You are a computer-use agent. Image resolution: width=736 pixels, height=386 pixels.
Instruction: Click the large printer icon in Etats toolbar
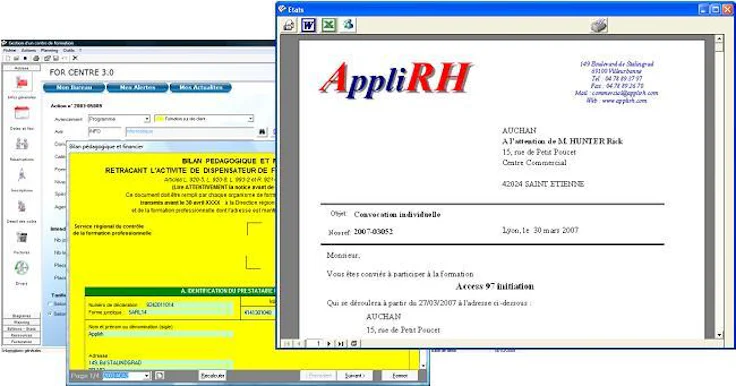(599, 25)
